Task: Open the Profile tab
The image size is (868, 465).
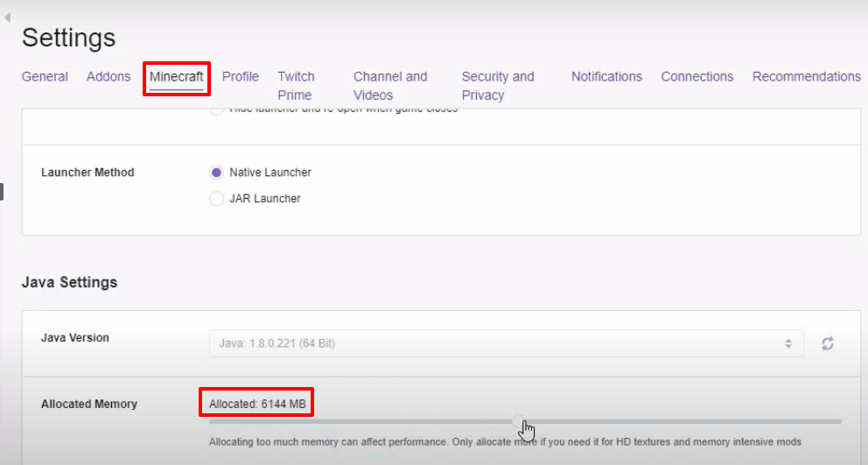Action: pyautogui.click(x=241, y=76)
